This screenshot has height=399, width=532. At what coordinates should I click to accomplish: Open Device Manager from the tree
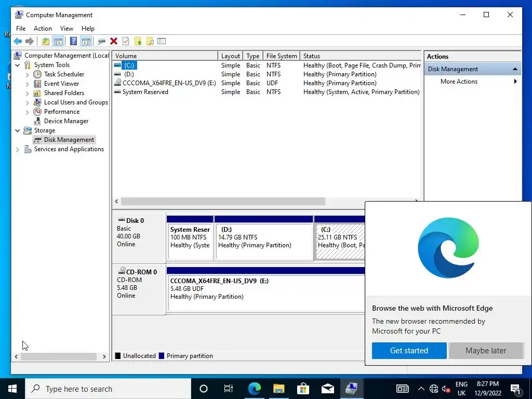[x=66, y=121]
